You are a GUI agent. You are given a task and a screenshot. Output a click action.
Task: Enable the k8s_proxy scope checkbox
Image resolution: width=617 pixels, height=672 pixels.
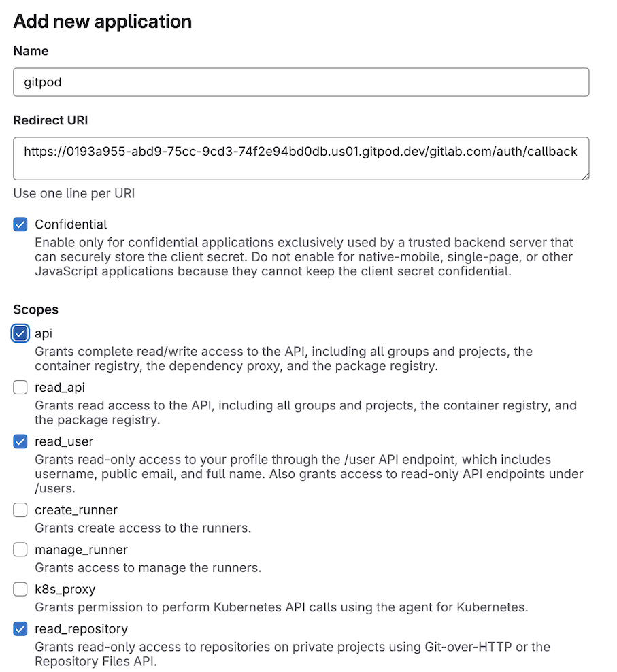tap(20, 589)
